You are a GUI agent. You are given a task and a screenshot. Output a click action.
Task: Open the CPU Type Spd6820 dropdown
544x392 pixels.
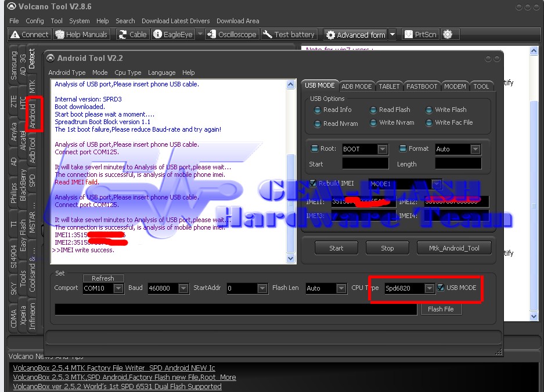point(430,288)
